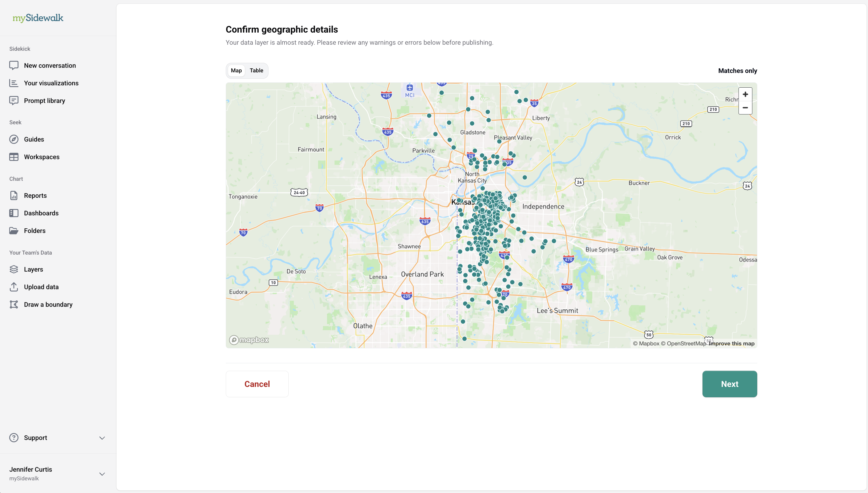Zoom in the map with plus button
The image size is (868, 493).
tap(745, 95)
